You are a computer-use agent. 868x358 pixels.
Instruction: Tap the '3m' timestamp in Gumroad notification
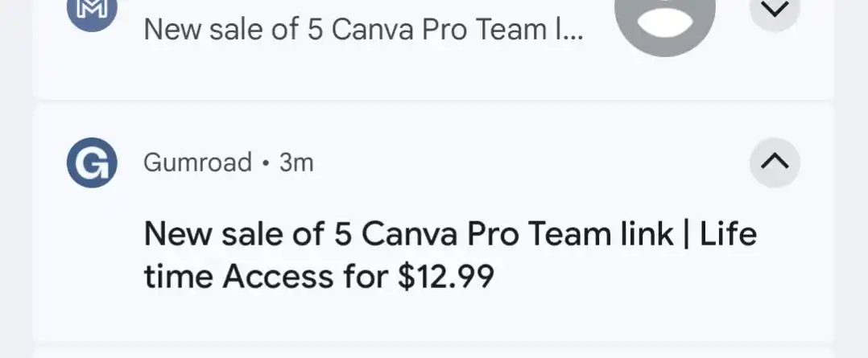(296, 163)
